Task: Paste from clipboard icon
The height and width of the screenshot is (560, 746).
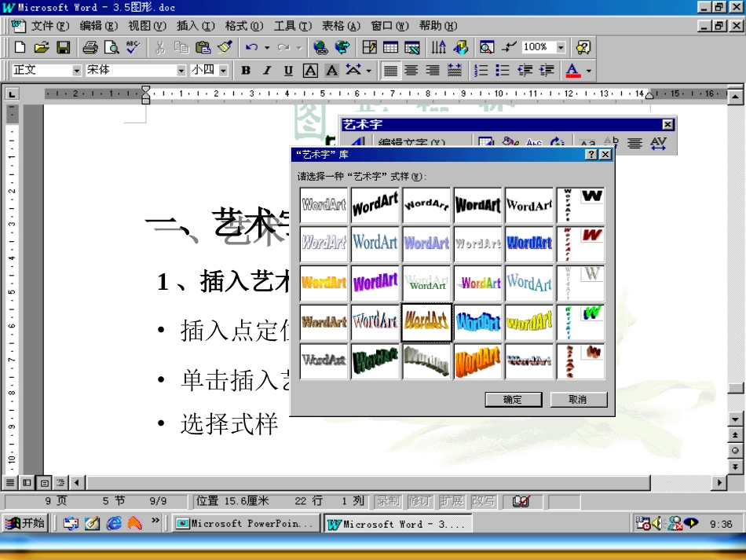Action: click(x=203, y=47)
